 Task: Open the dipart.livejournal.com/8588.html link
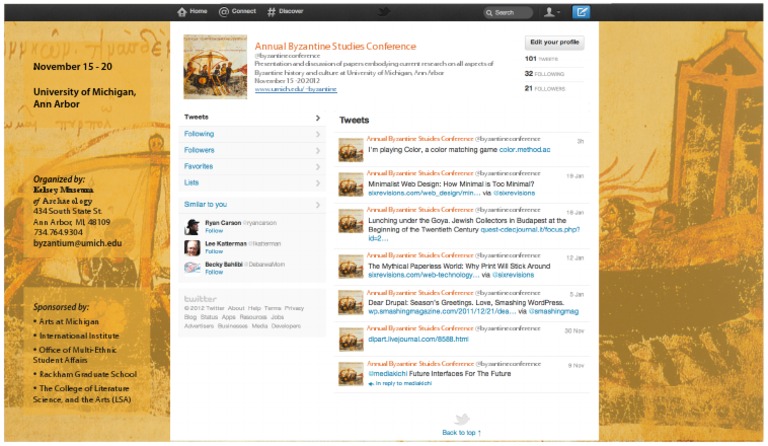[418, 339]
